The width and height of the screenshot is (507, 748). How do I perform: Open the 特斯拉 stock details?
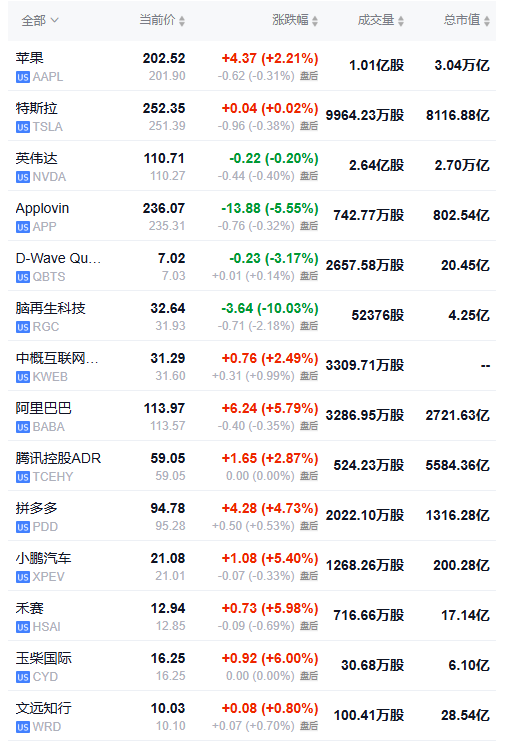pyautogui.click(x=252, y=116)
